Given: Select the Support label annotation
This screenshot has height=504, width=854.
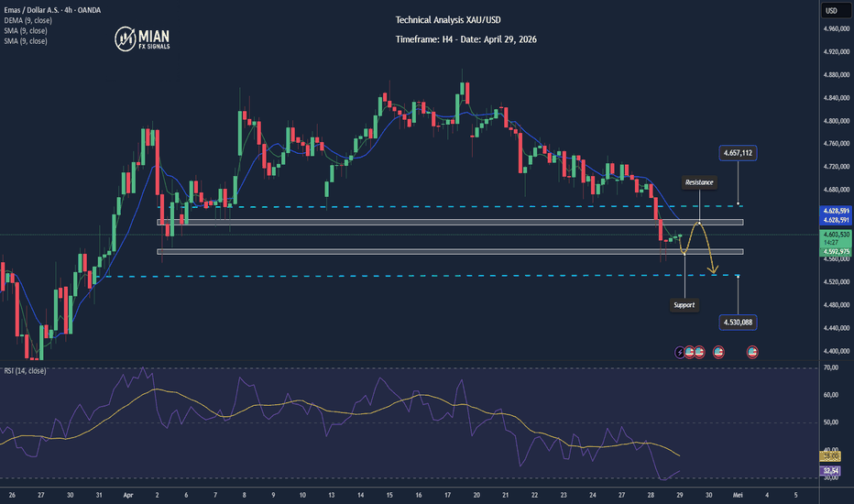Looking at the screenshot, I should tap(684, 305).
